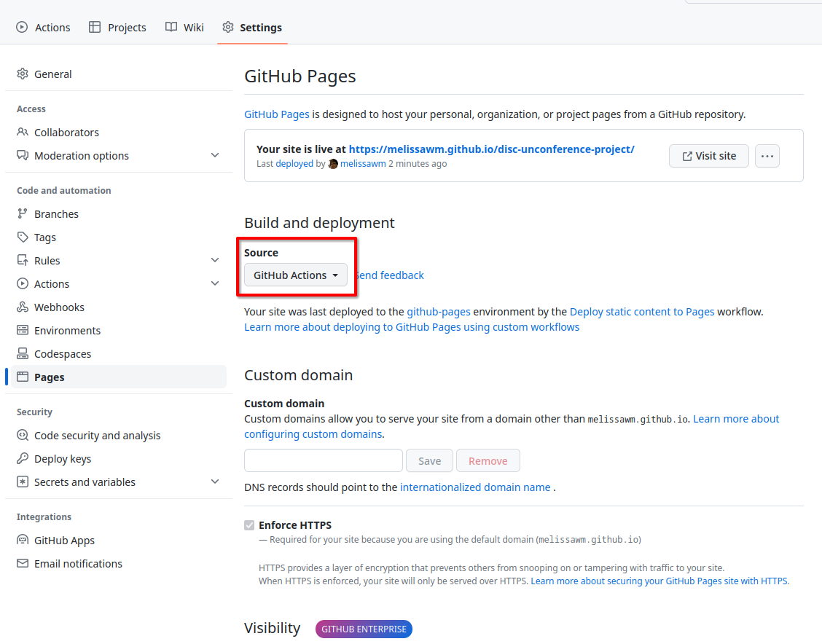Click the Webhooks icon in sidebar
This screenshot has height=644, width=822.
coord(23,307)
